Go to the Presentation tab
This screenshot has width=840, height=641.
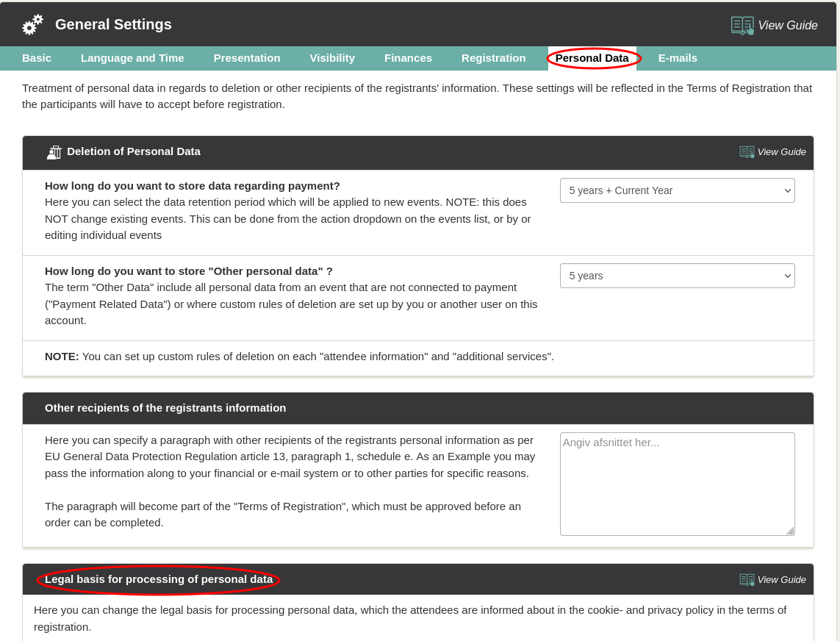pos(247,58)
